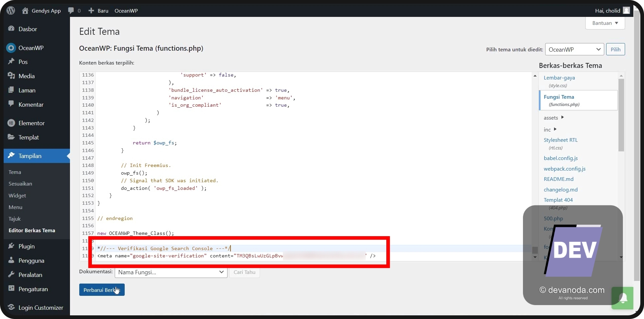Click the '// Init Freemius.' comment line
644x319 pixels.
[x=146, y=165]
